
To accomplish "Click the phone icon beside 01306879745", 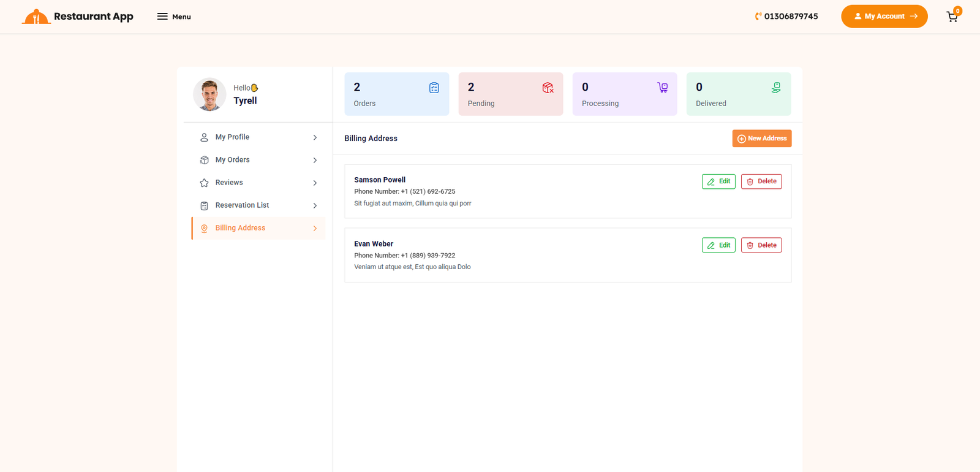I will pyautogui.click(x=758, y=17).
